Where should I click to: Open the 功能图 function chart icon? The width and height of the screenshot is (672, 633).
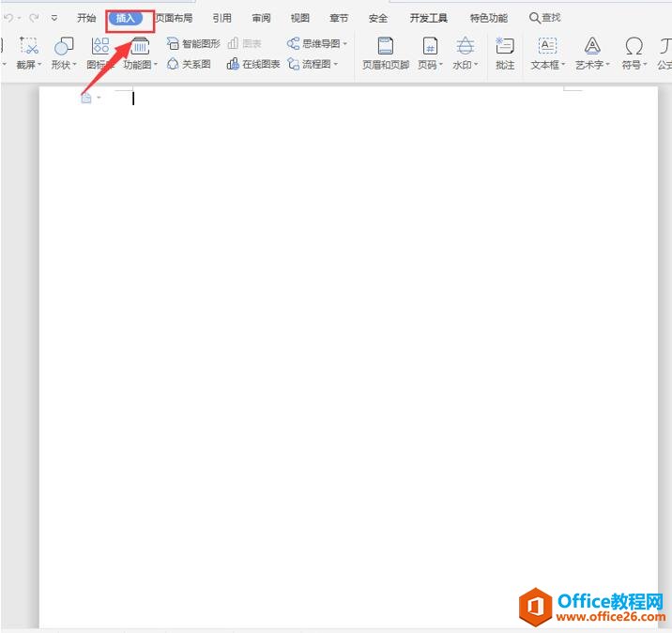click(140, 47)
